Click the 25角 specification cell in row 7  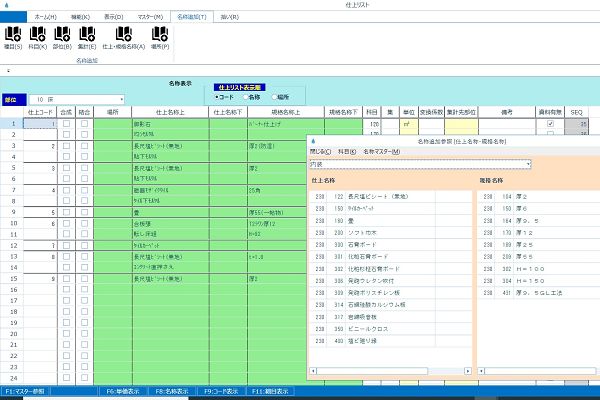click(x=286, y=190)
